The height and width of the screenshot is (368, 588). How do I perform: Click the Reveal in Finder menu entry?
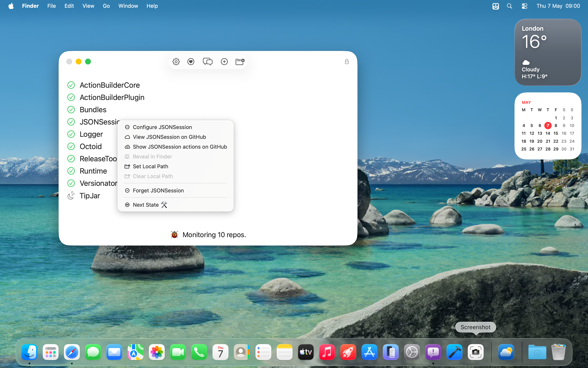pyautogui.click(x=175, y=156)
